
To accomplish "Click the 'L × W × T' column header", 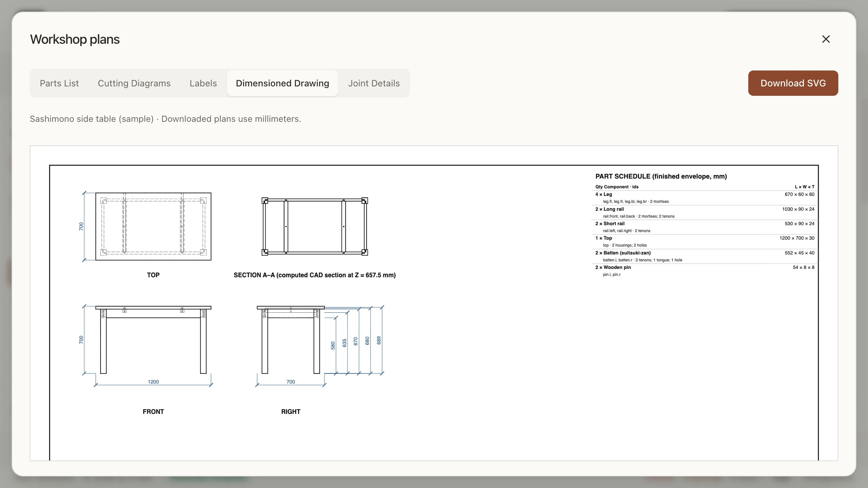I will point(805,187).
